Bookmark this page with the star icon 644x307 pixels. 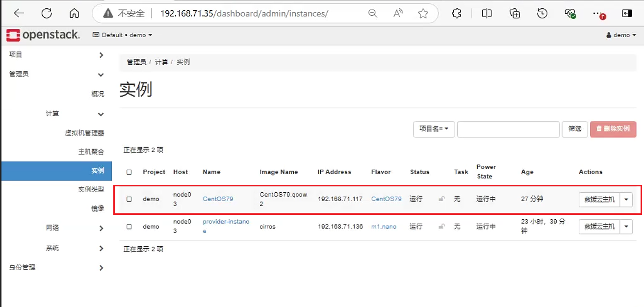(423, 14)
